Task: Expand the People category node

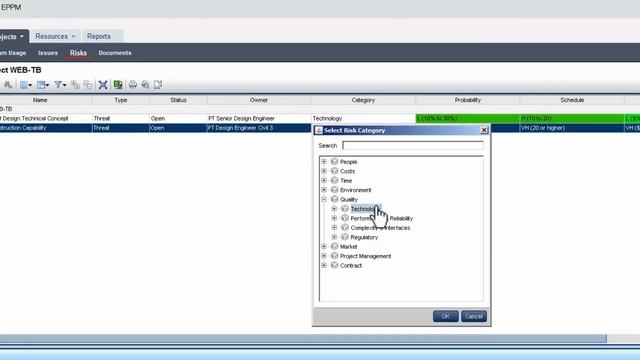Action: (324, 162)
